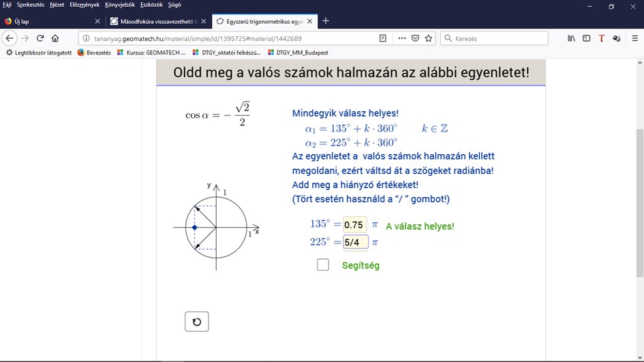Tick the Segítség checkbox
This screenshot has height=362, width=644.
point(323,265)
